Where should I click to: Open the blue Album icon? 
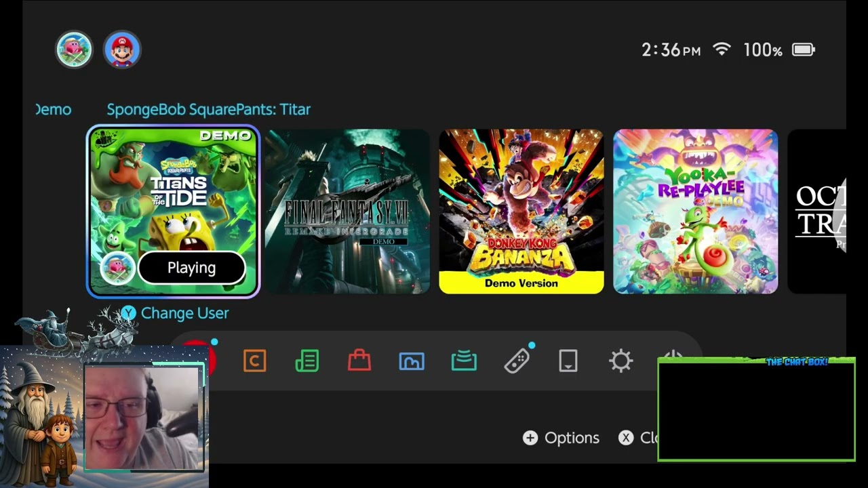point(412,361)
